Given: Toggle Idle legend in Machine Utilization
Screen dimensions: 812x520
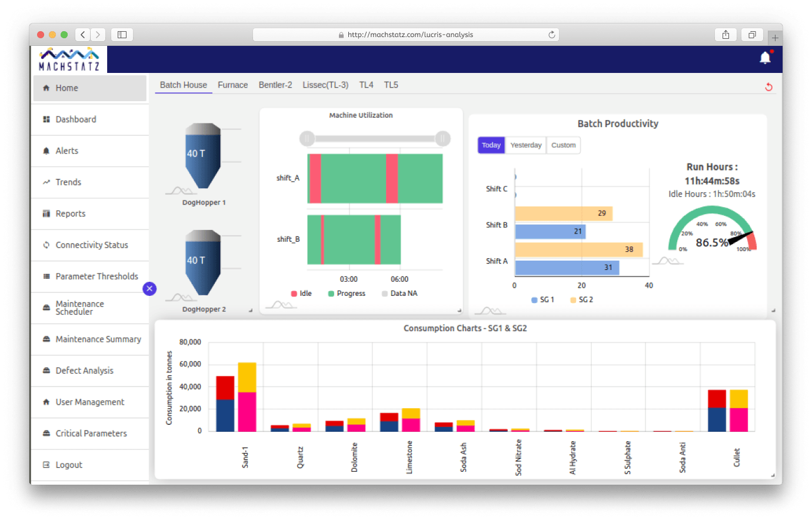Looking at the screenshot, I should [x=301, y=294].
